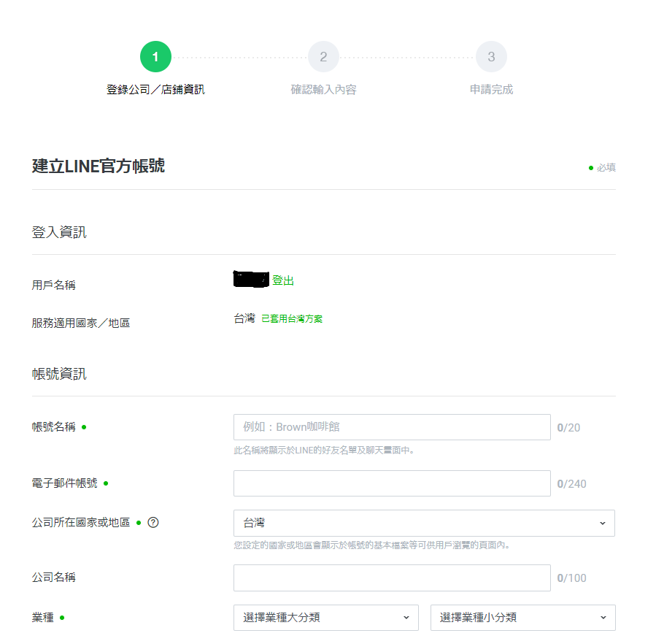Click the 帳號資訊 section heading
The image size is (656, 644).
(x=59, y=374)
